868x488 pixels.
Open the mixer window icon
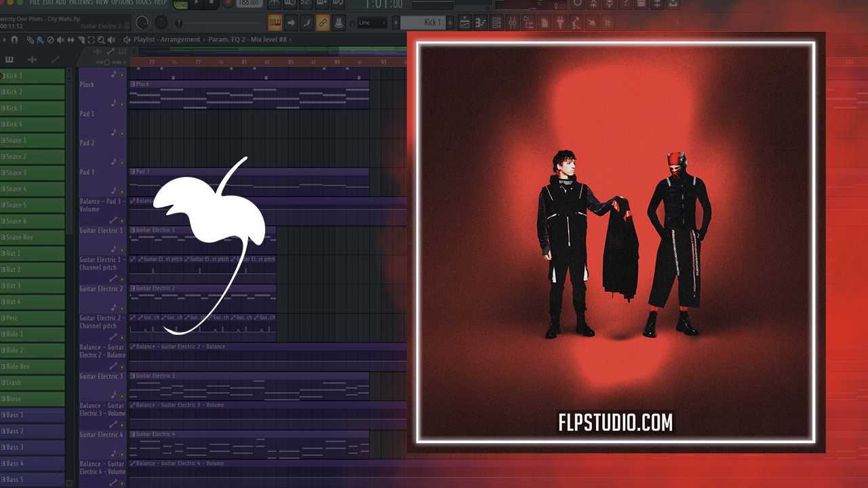(x=513, y=22)
